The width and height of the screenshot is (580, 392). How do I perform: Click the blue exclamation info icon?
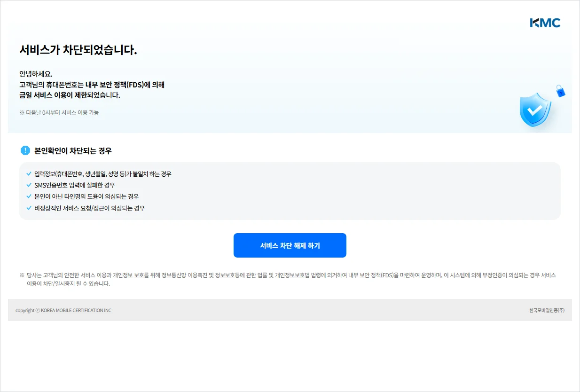pos(25,150)
